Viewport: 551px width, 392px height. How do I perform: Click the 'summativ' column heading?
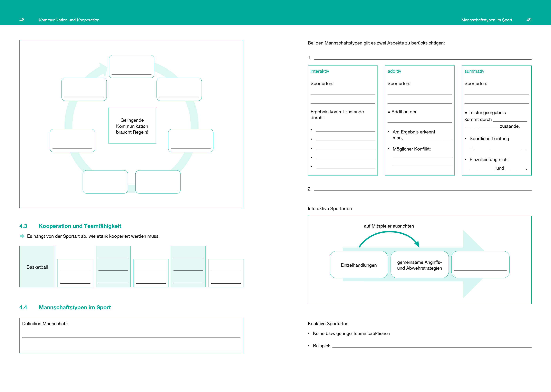[474, 71]
